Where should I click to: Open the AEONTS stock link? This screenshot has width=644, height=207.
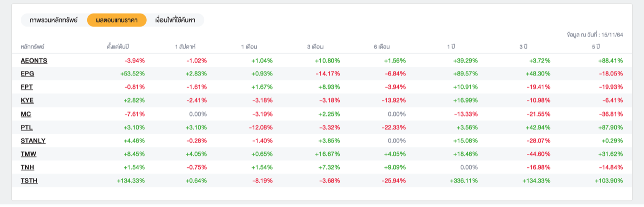click(34, 61)
